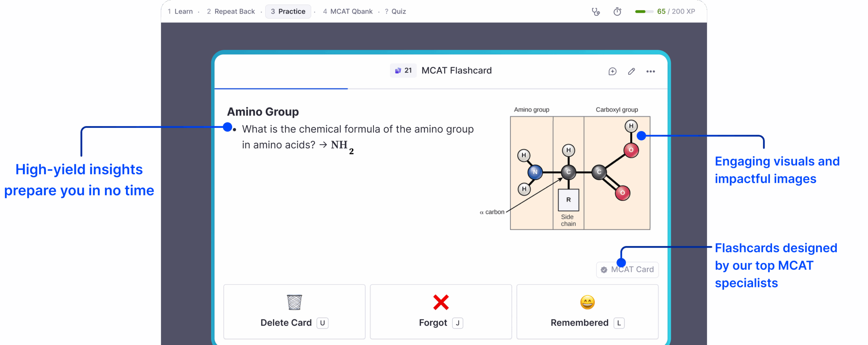Go to the Learn step
This screenshot has width=868, height=345.
pyautogui.click(x=180, y=12)
